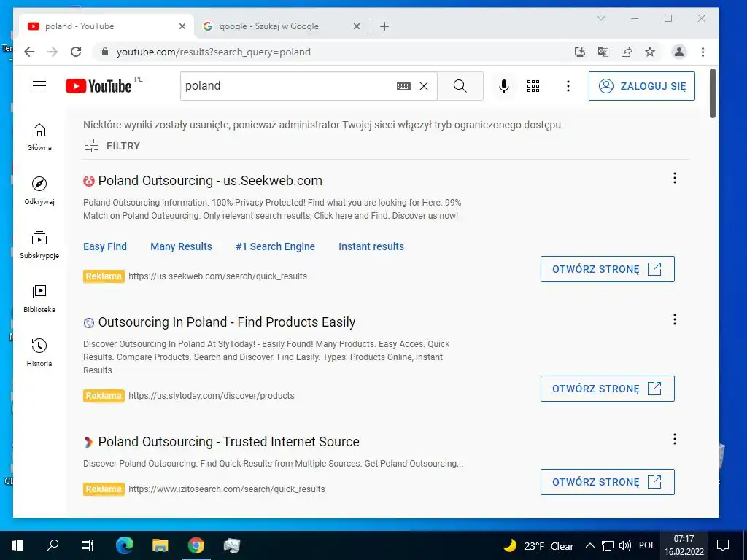Screen dimensions: 747x560
Task: Open the Instant results link
Action: tap(371, 246)
